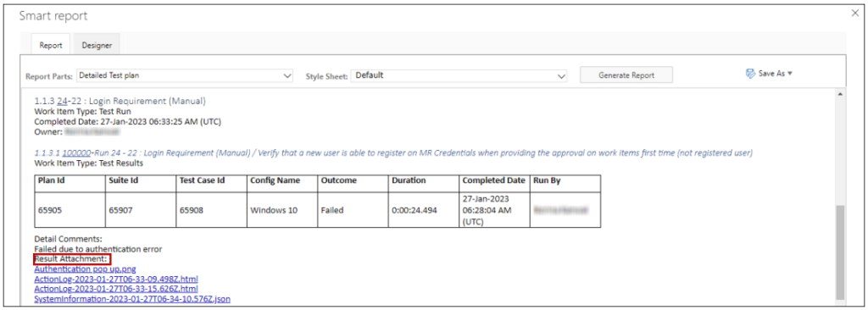Click the 24 link in Login Requirement heading
The height and width of the screenshot is (310, 868).
click(x=62, y=102)
